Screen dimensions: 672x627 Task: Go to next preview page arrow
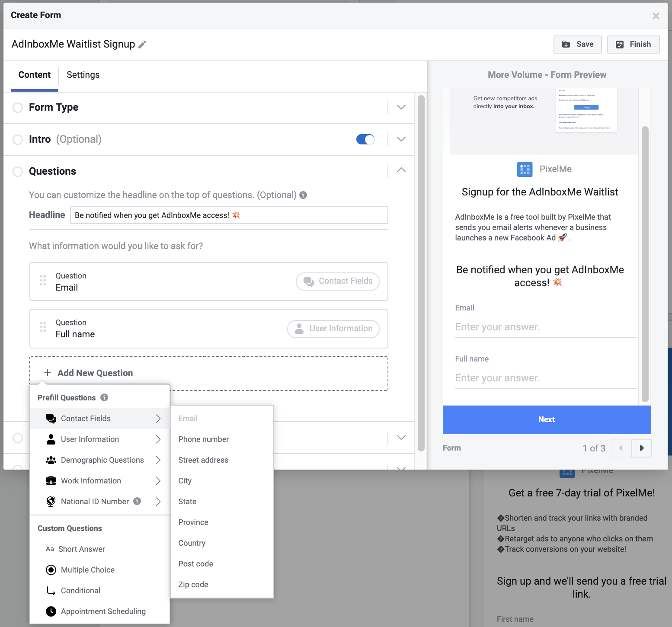pyautogui.click(x=642, y=448)
